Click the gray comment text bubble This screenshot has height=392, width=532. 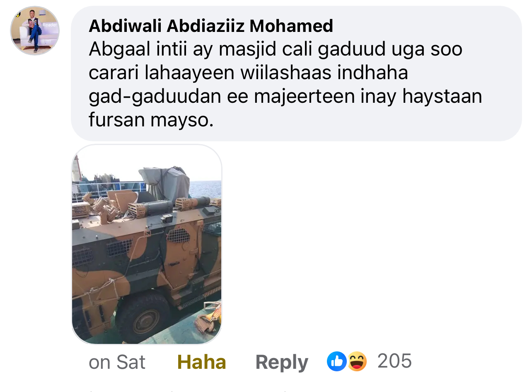point(297,73)
